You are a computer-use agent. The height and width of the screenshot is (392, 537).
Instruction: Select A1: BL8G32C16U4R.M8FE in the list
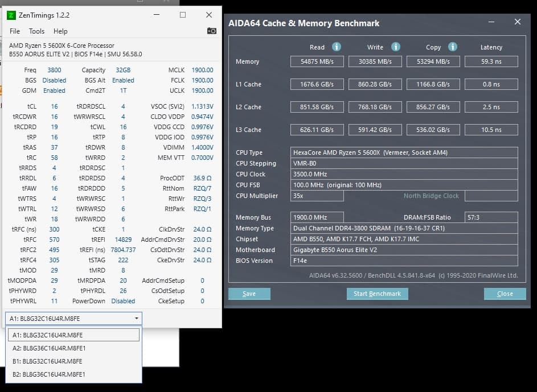pyautogui.click(x=73, y=335)
